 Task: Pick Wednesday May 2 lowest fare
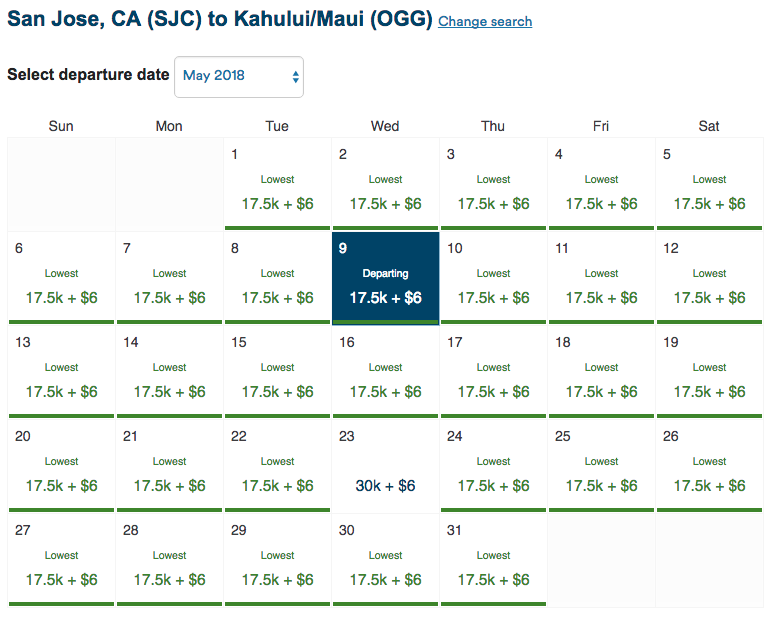point(385,190)
